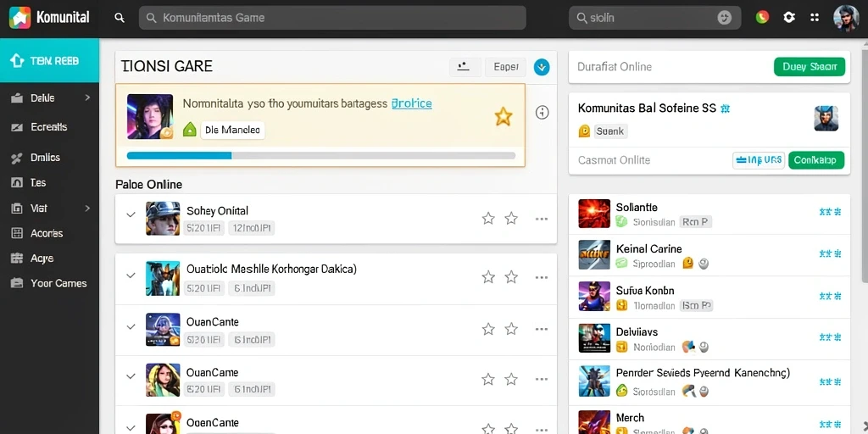Toggle first star for Ouatiolc Meshlle row
Screen dimensions: 868x434
(x=487, y=277)
